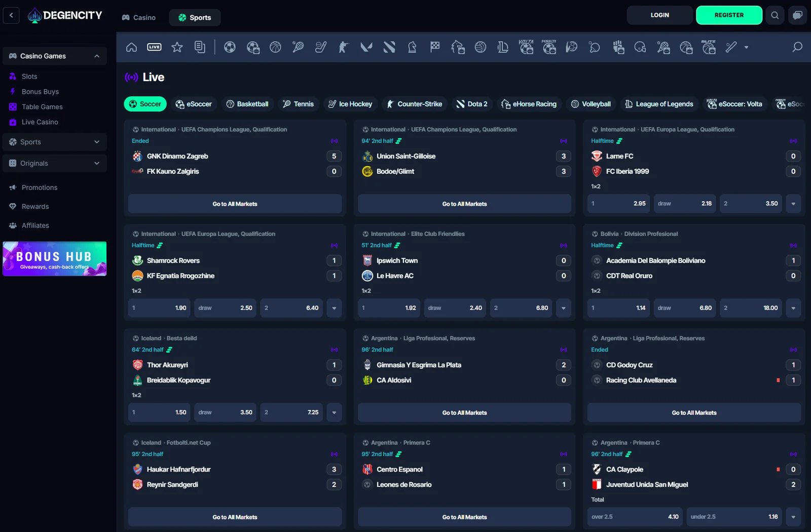Select the Counter-Strike soldier icon in toolbar
This screenshot has height=532, width=811.
click(x=344, y=47)
